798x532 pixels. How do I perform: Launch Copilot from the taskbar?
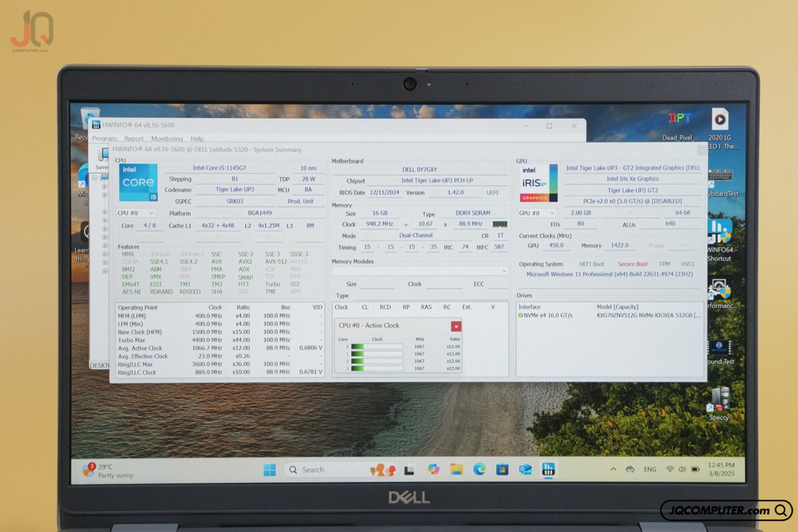tap(434, 469)
